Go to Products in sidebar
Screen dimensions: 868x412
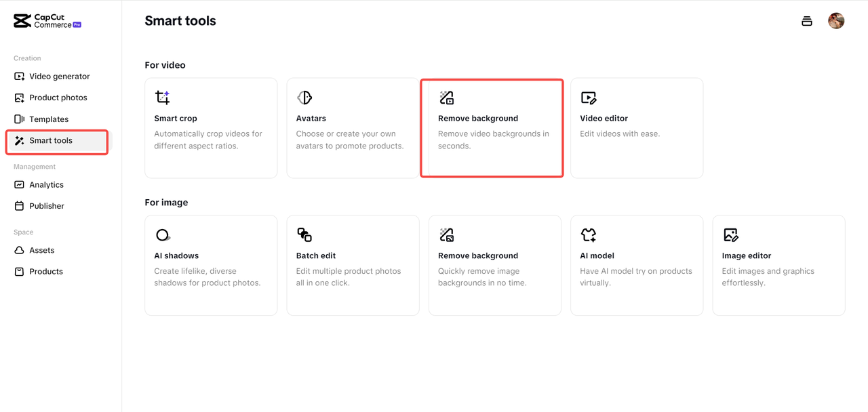(x=45, y=272)
